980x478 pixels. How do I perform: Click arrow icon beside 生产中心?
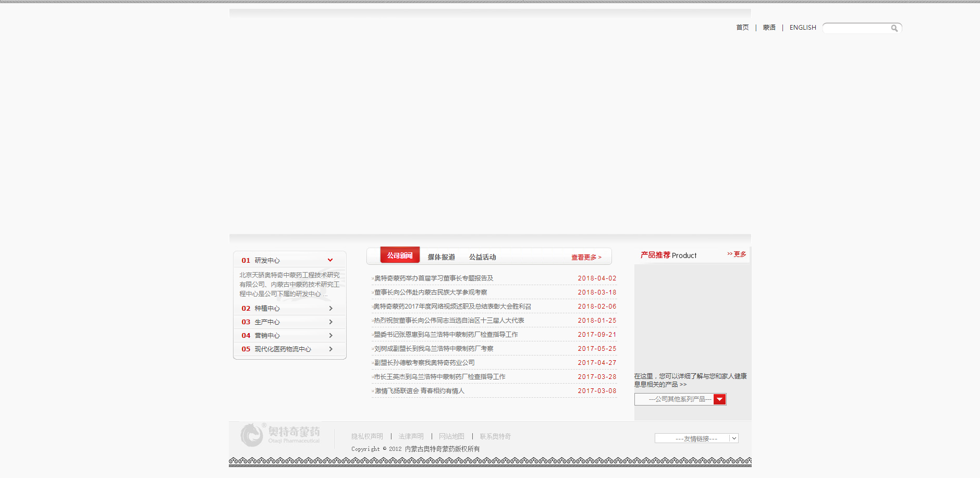click(330, 322)
